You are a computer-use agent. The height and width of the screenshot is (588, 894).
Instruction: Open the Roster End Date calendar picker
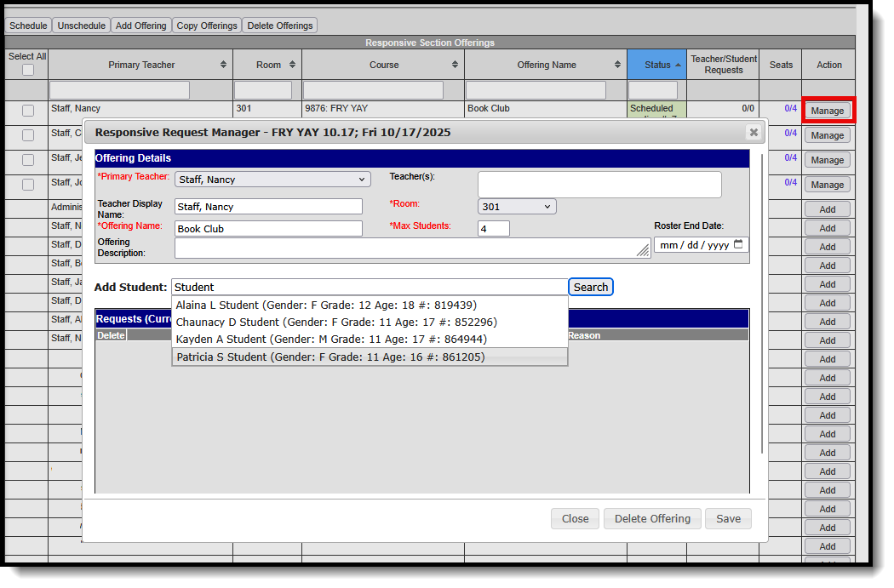click(738, 244)
